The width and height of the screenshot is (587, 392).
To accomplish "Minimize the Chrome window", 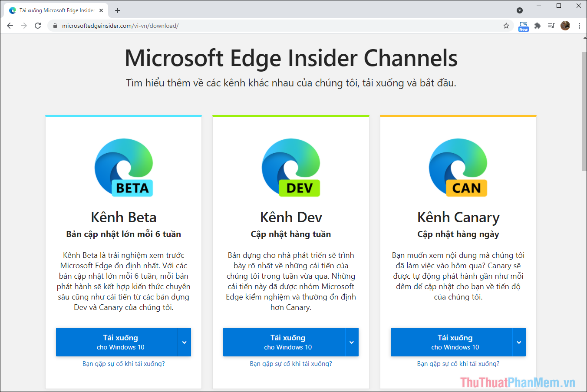I will point(539,6).
